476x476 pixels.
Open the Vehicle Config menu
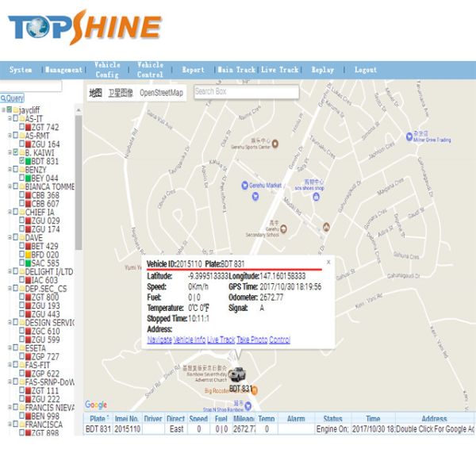pos(107,70)
